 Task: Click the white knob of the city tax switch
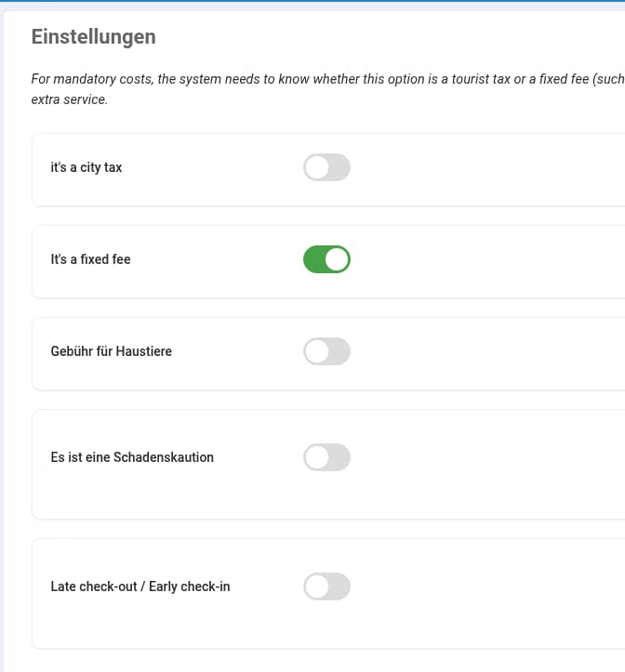point(316,167)
